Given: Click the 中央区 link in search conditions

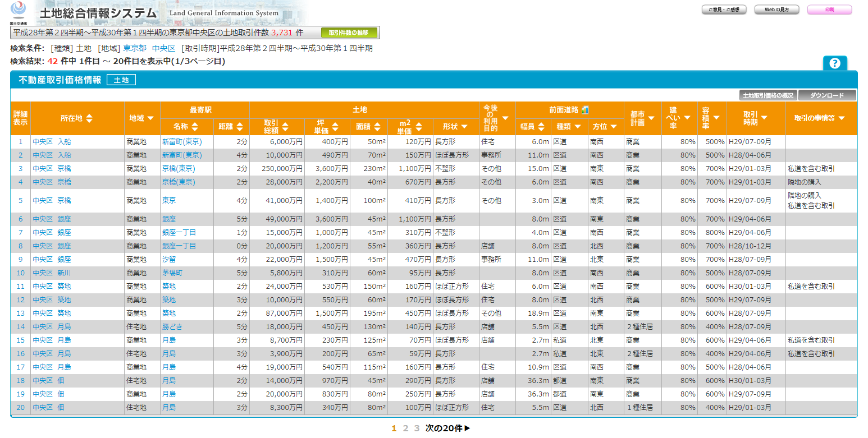Looking at the screenshot, I should point(164,48).
